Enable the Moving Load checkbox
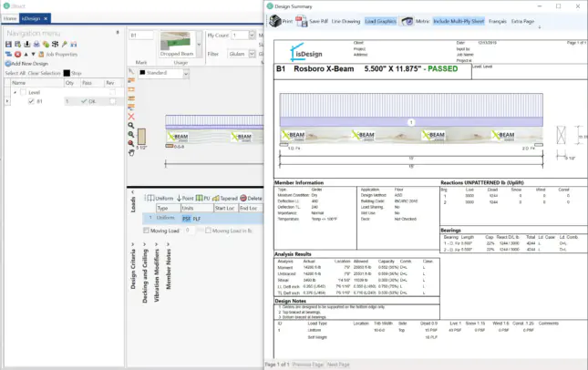This screenshot has height=370, width=588. 146,231
